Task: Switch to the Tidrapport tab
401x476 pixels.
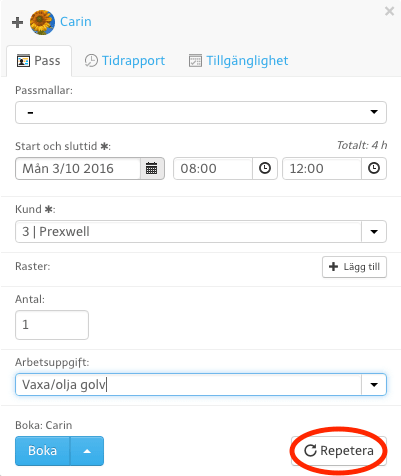Action: [125, 61]
